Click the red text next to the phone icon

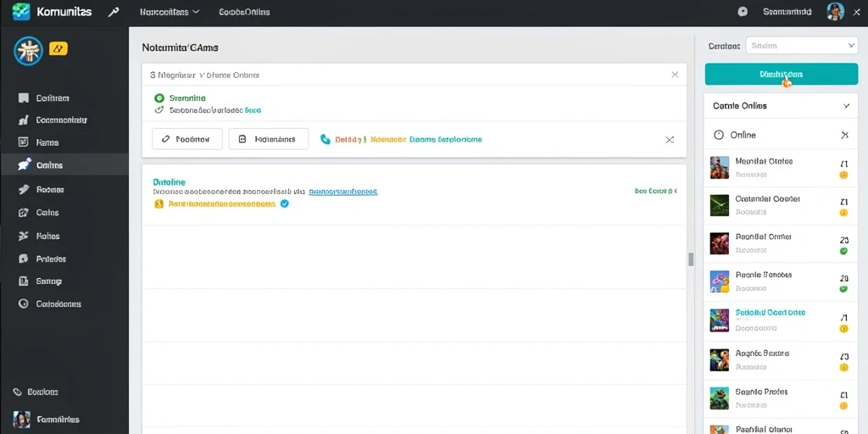(x=348, y=140)
